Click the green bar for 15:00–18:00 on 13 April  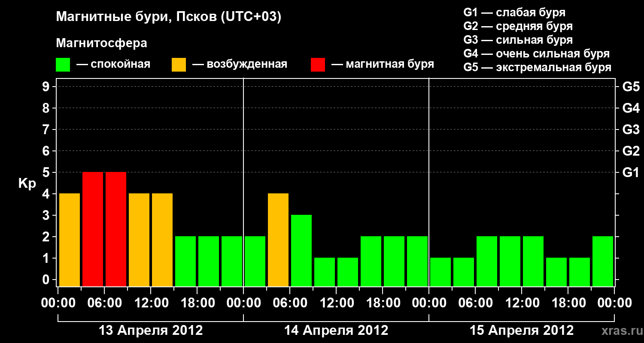pos(185,261)
